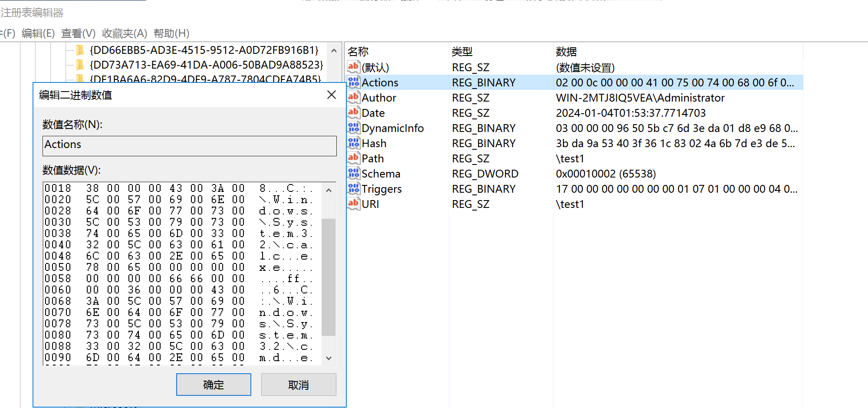The height and width of the screenshot is (408, 868).
Task: Click the Actions binary value icon
Action: pyautogui.click(x=354, y=82)
